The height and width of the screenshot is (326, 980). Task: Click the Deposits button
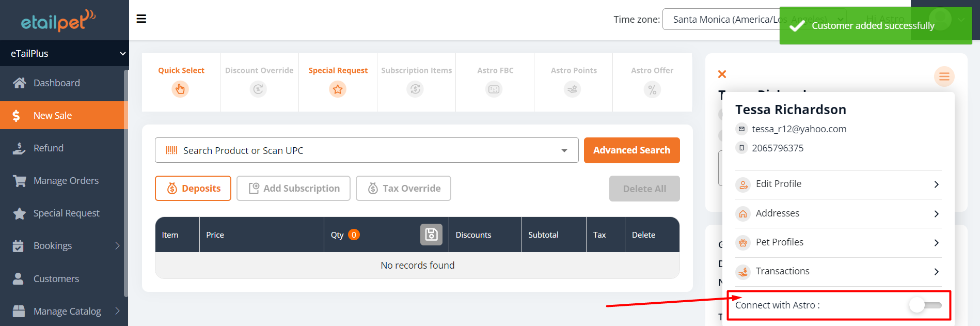(193, 189)
